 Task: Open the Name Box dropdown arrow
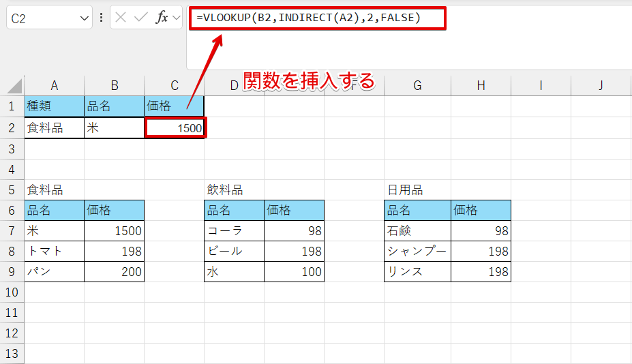pyautogui.click(x=84, y=18)
